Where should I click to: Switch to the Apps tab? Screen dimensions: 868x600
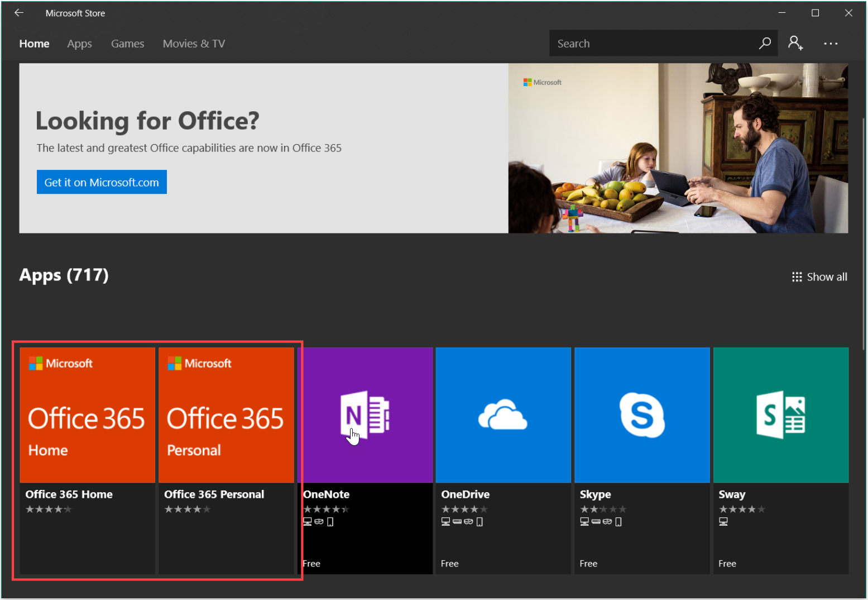(x=79, y=44)
